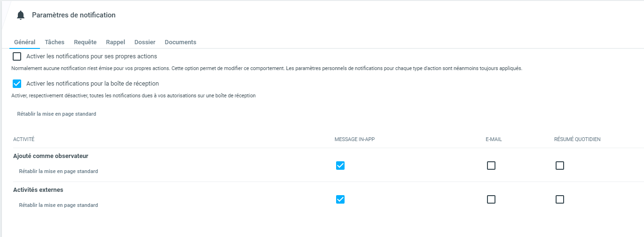Click the Résumé quotidien column header
644x237 pixels.
(x=577, y=140)
